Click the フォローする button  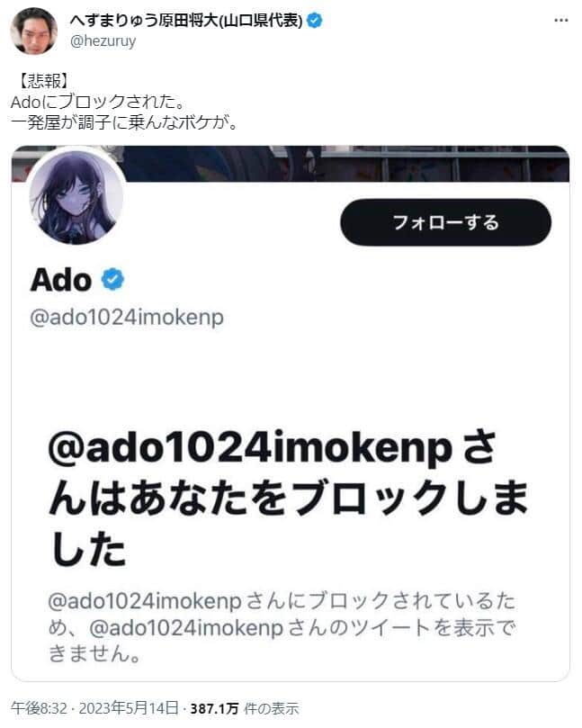coord(445,222)
